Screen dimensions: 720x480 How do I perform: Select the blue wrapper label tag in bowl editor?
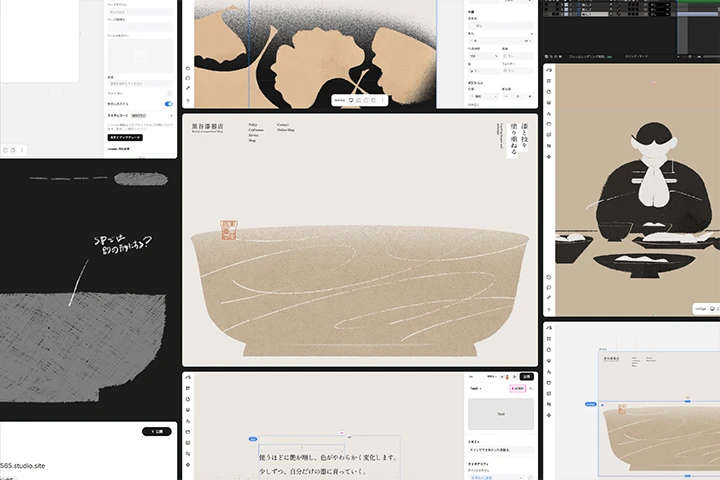point(591,404)
